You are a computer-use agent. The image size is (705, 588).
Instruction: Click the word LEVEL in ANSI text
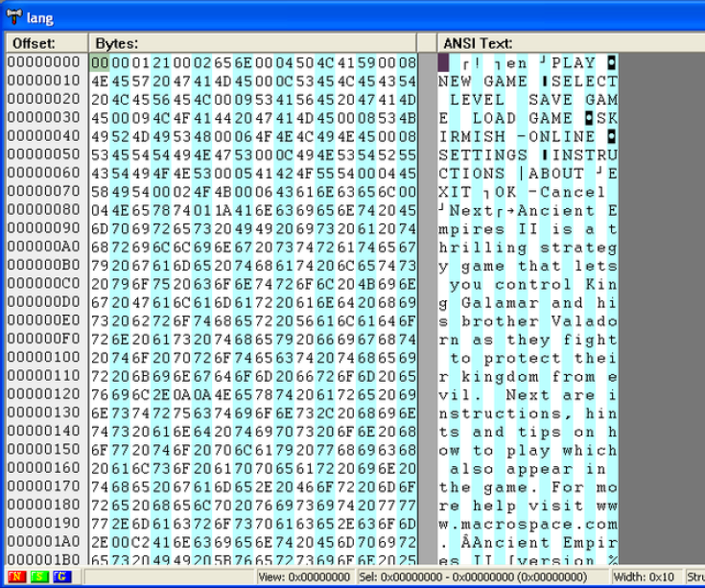[477, 100]
